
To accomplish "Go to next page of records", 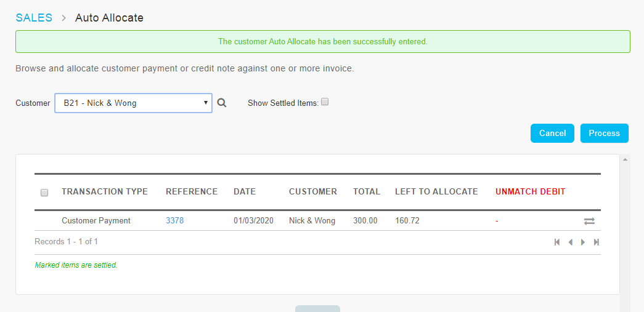I will (583, 242).
